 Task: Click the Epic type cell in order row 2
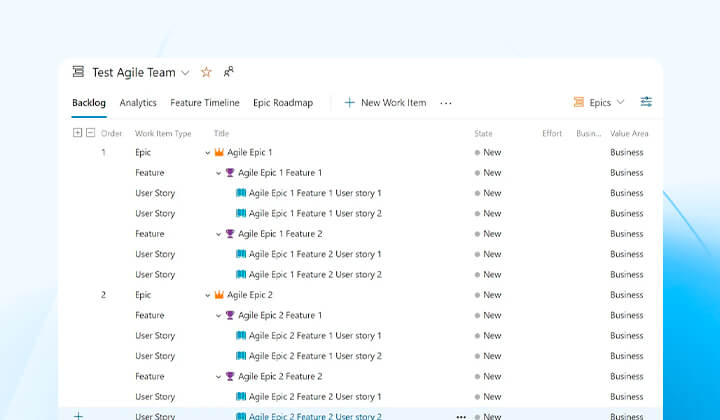click(143, 295)
